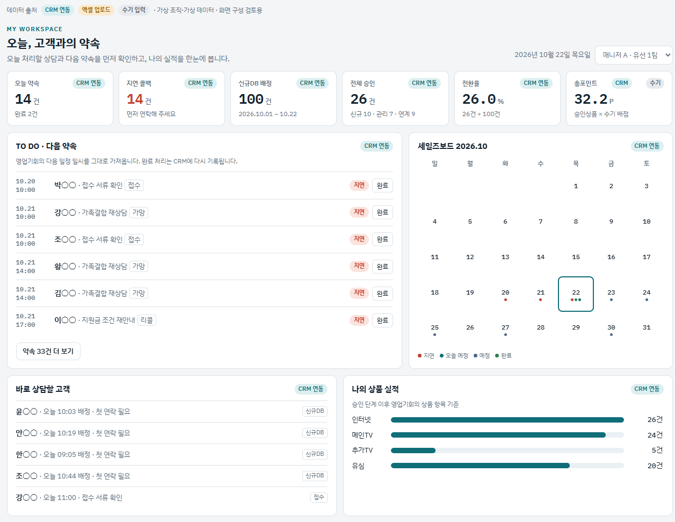Mark 박○○ 접수 서류 확인 as 완료
The height and width of the screenshot is (522, 675).
(382, 185)
